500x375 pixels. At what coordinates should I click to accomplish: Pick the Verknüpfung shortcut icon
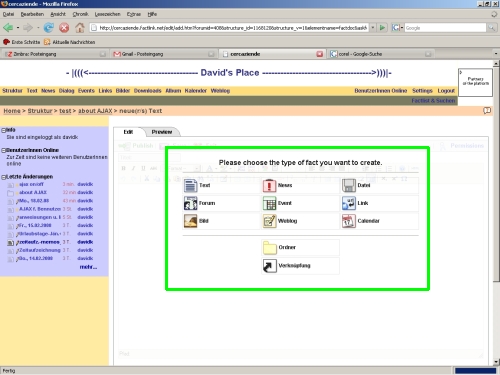click(x=269, y=266)
